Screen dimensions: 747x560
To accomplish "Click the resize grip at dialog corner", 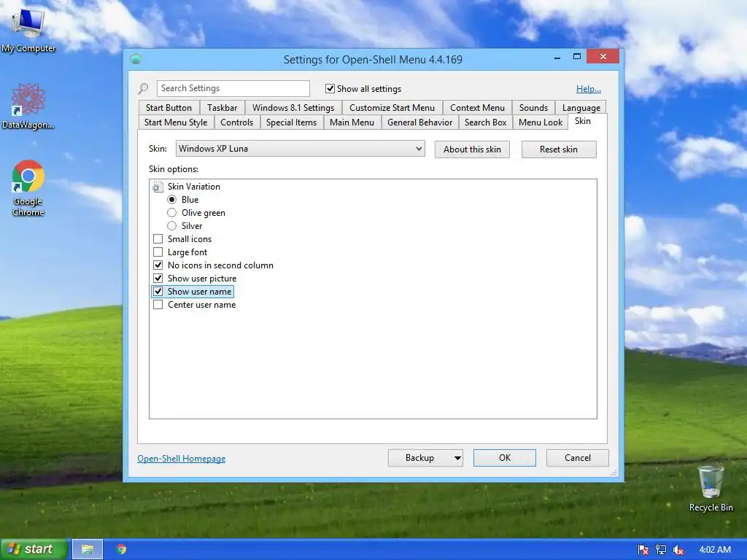I will (614, 472).
